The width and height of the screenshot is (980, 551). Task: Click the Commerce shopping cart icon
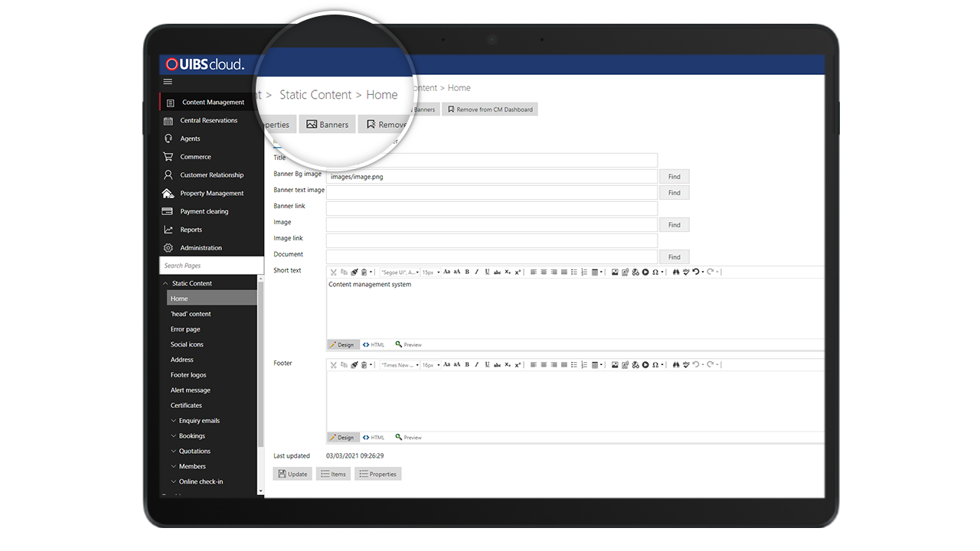pos(168,157)
